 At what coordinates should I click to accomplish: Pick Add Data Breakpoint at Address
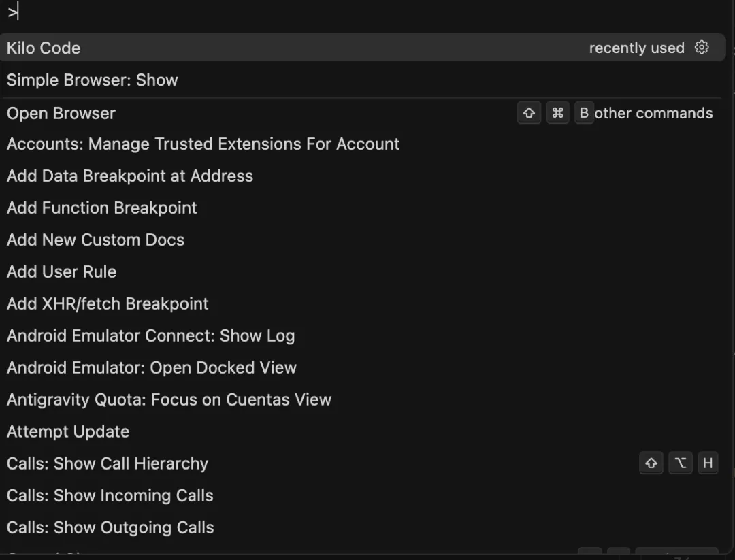[x=130, y=176]
